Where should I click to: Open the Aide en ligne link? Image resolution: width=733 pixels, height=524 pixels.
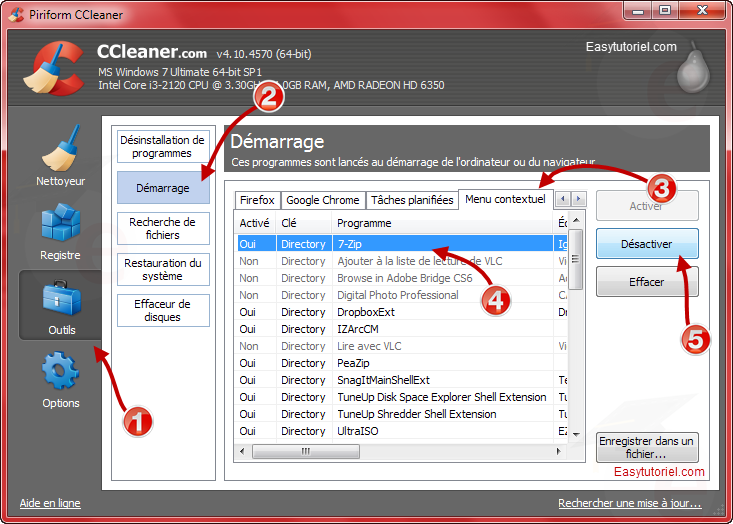point(50,503)
